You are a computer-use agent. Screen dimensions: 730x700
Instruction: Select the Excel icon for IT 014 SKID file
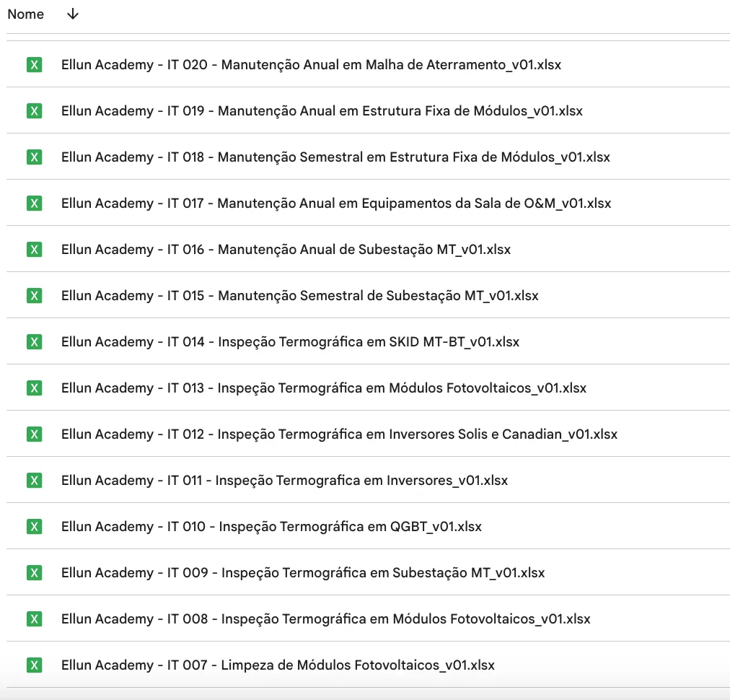coord(34,342)
